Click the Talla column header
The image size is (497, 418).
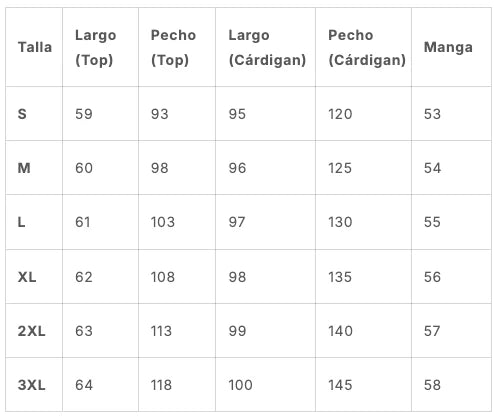point(35,47)
